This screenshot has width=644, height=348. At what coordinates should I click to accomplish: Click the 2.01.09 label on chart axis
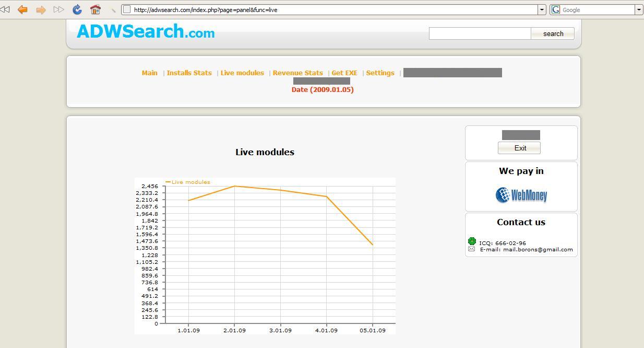pos(234,330)
